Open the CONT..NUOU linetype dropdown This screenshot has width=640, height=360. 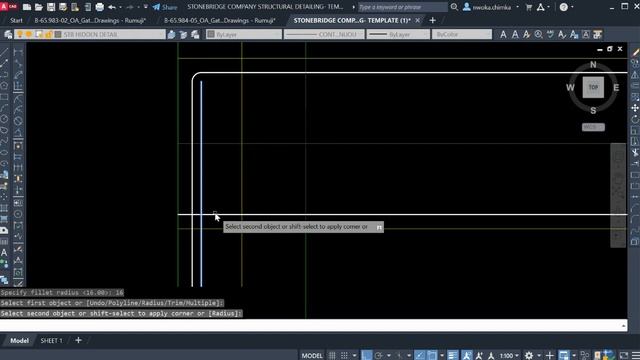pyautogui.click(x=324, y=35)
